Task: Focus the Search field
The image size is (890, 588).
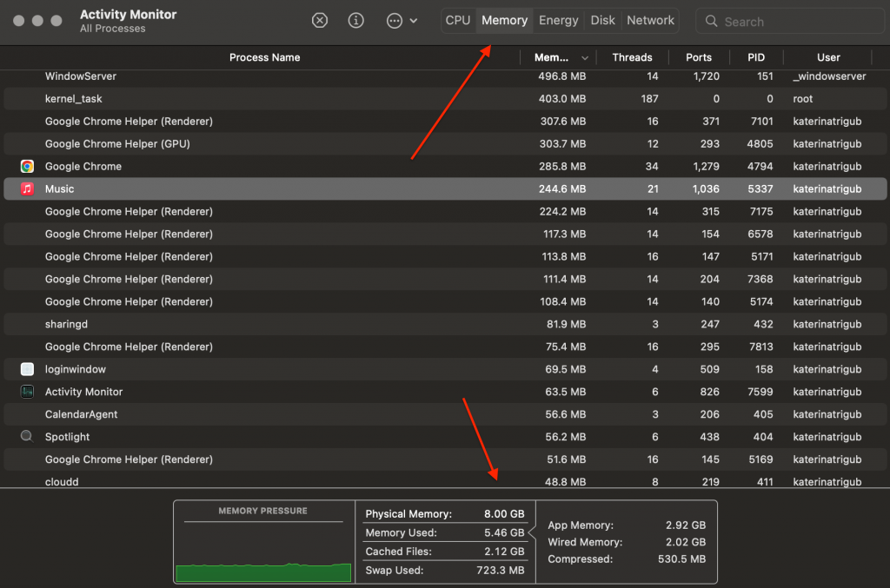Action: pos(790,22)
